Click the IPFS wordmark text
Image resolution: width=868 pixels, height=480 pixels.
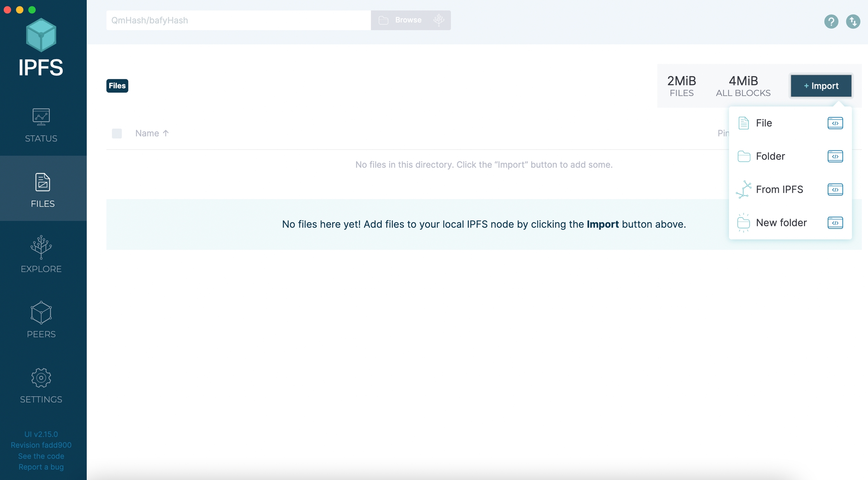(x=41, y=68)
